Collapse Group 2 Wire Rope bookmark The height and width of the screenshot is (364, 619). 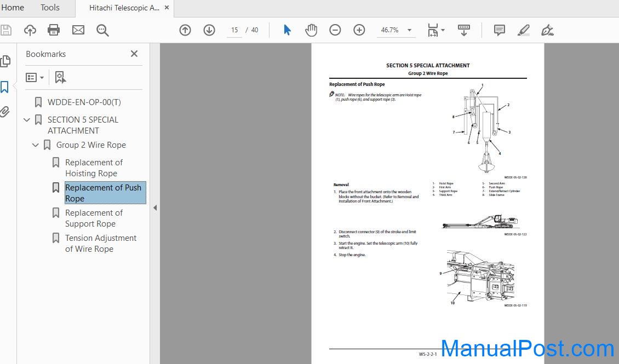pyautogui.click(x=36, y=145)
